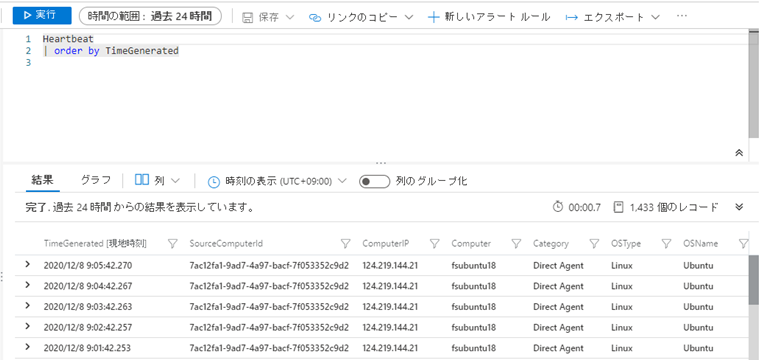Collapse the query editor with double chevron

click(x=739, y=153)
